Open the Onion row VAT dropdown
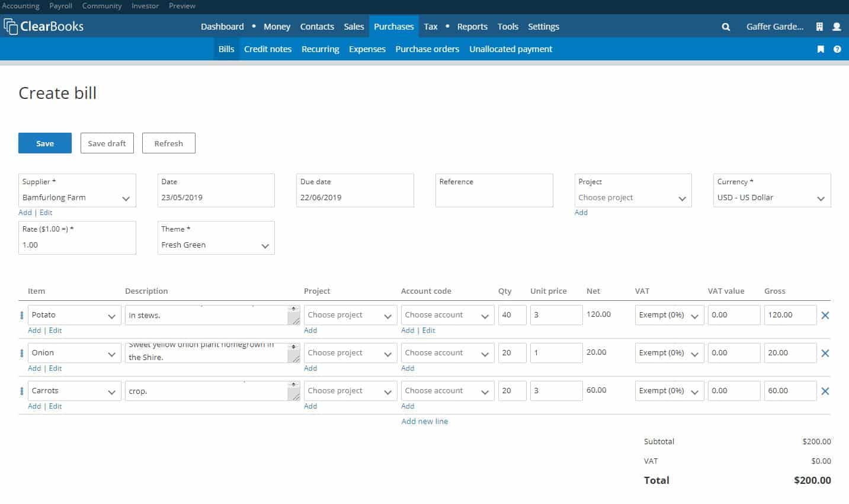Screen dimensions: 849x504 click(669, 353)
